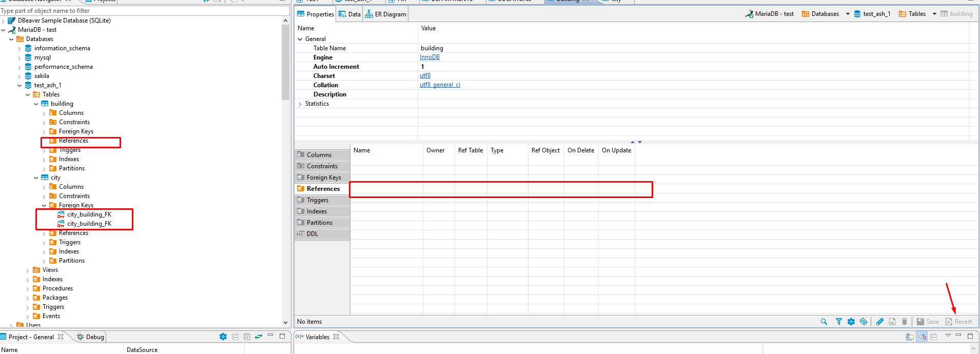
Task: Open the DDL side tab
Action: tap(323, 234)
